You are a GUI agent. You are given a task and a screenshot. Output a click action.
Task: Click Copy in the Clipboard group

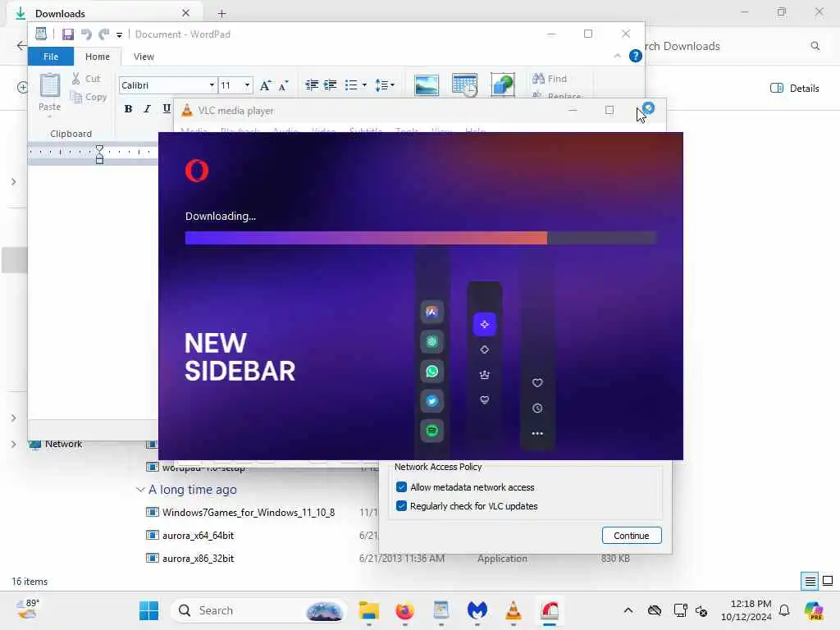(x=89, y=97)
